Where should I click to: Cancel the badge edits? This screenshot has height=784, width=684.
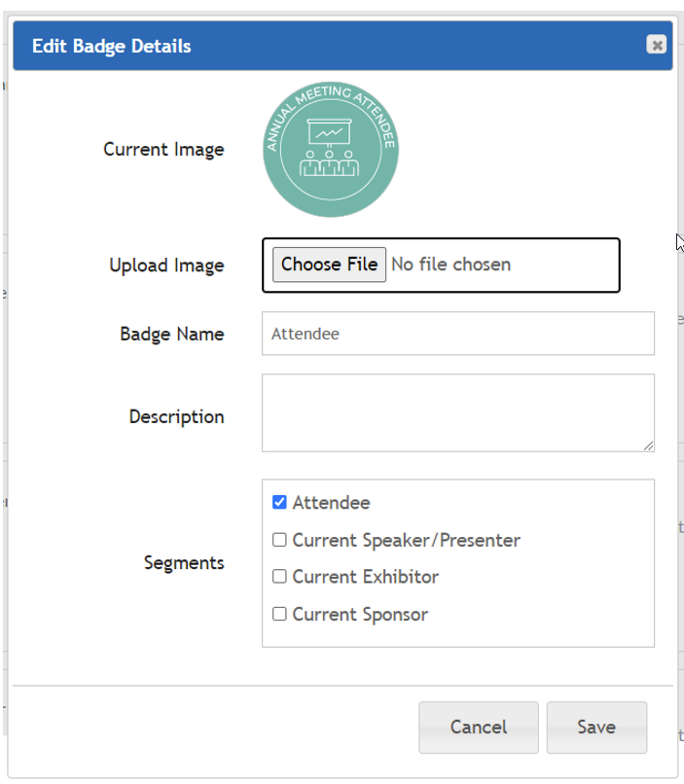(478, 727)
